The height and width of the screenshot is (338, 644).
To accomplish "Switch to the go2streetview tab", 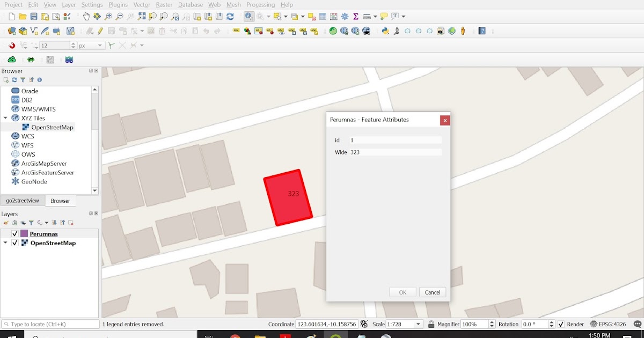I will 22,201.
